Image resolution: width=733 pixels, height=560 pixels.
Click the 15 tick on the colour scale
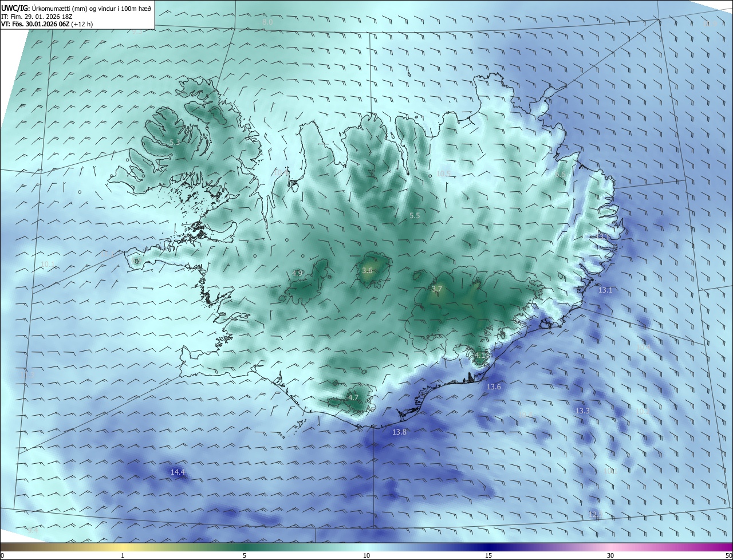[x=488, y=555]
